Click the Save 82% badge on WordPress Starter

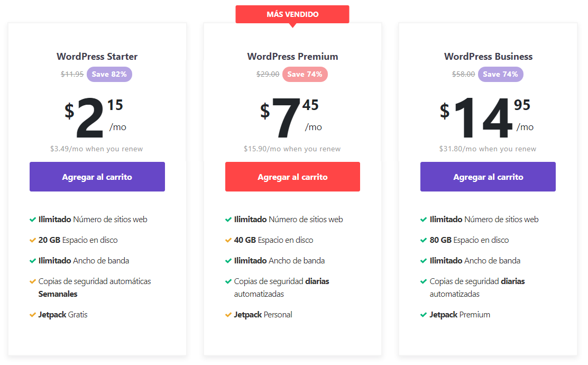coord(109,74)
